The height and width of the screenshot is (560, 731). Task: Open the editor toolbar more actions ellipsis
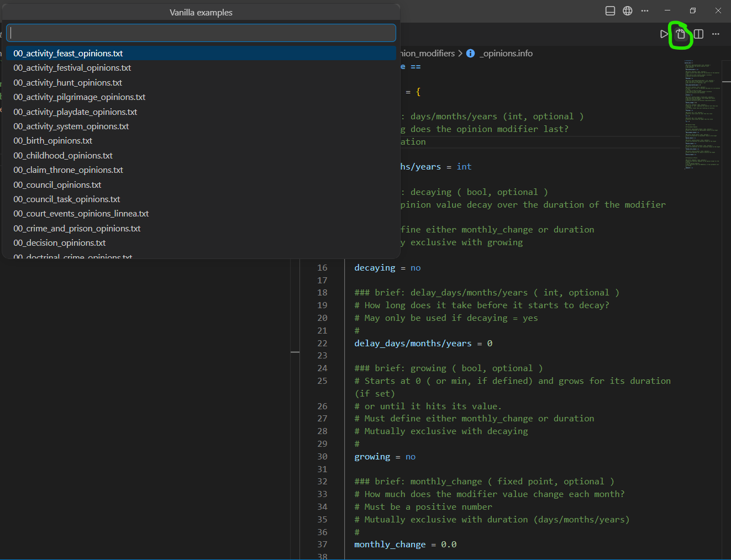point(716,34)
